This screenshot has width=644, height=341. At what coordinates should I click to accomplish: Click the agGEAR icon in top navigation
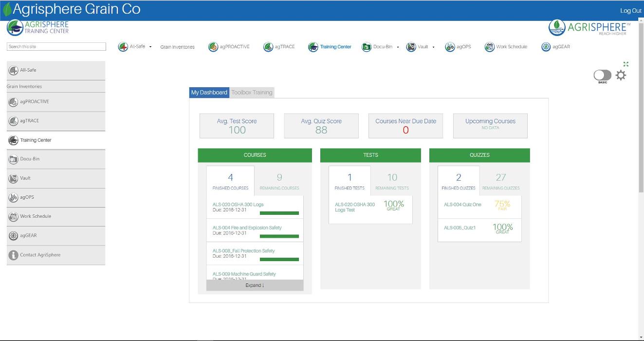546,47
